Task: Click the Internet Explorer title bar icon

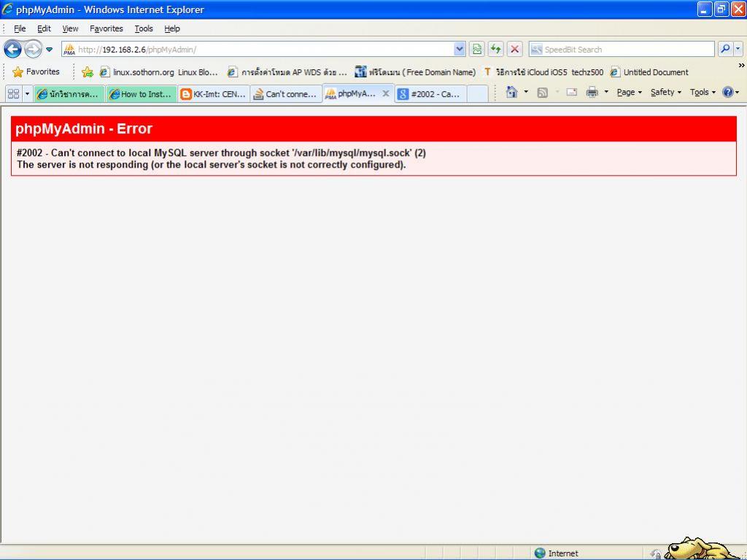Action: click(x=7, y=9)
